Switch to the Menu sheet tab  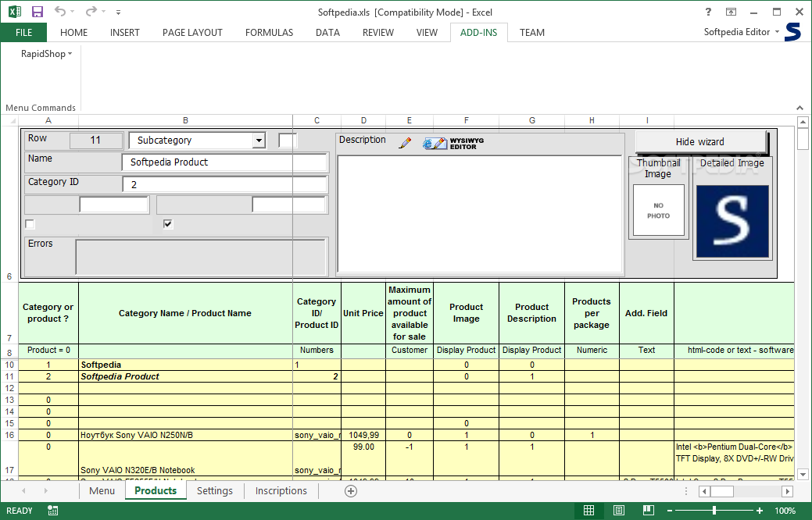[102, 491]
